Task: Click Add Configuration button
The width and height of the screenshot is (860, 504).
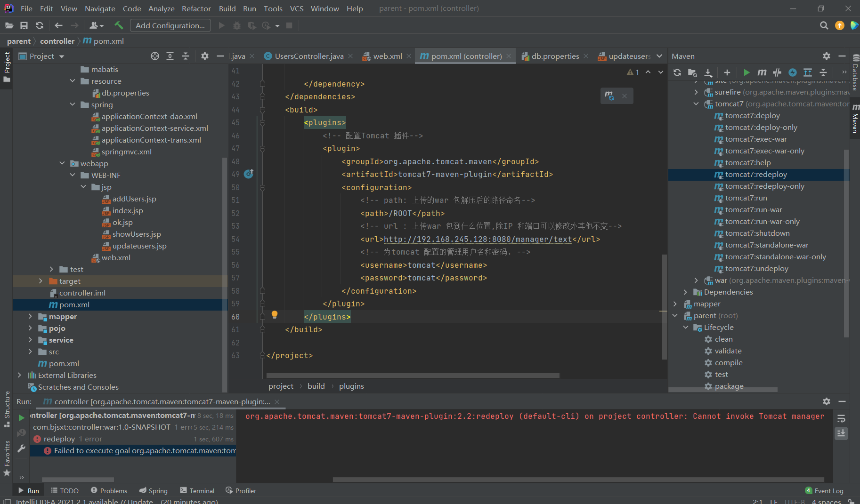Action: pos(170,25)
